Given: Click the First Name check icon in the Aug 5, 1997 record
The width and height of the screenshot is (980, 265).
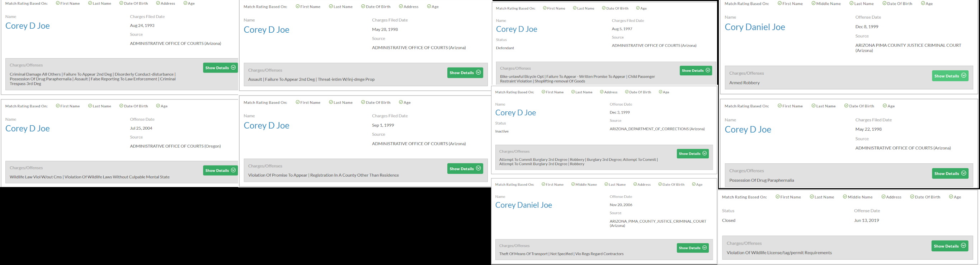Looking at the screenshot, I should coord(545,8).
